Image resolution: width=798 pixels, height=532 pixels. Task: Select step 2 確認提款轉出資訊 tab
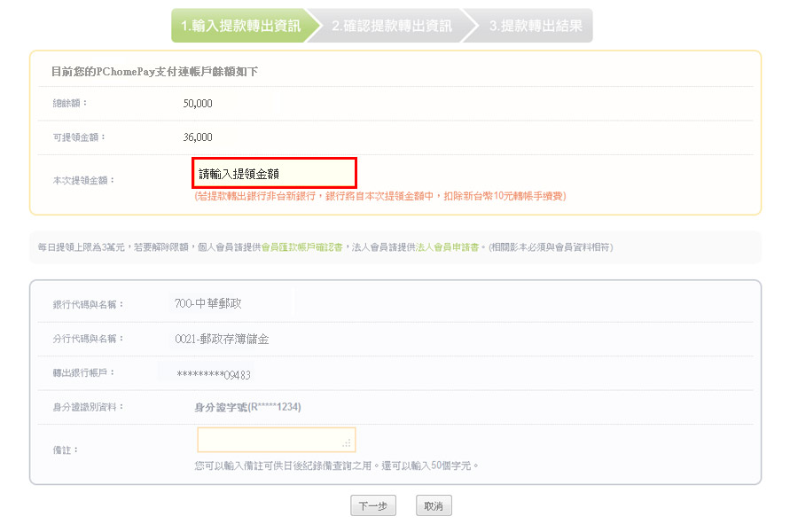pos(392,27)
